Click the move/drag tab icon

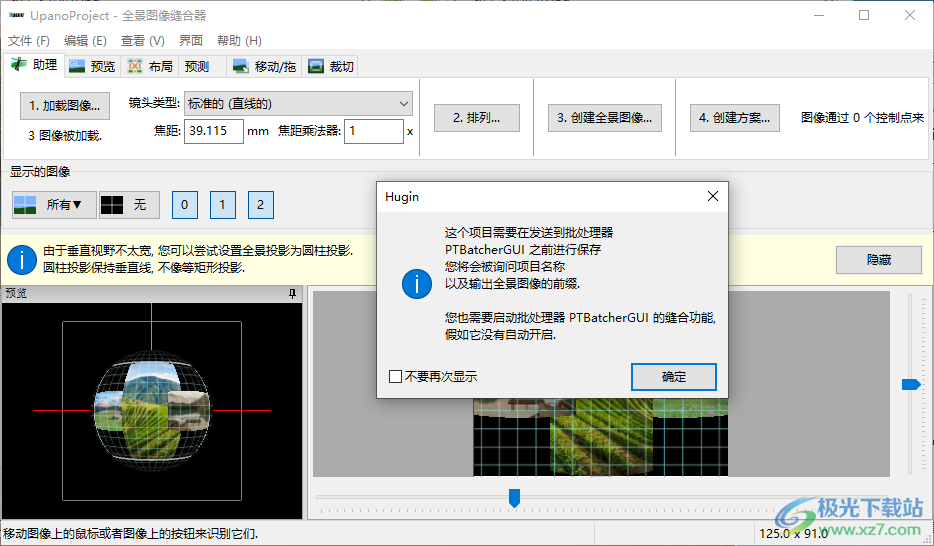click(241, 66)
